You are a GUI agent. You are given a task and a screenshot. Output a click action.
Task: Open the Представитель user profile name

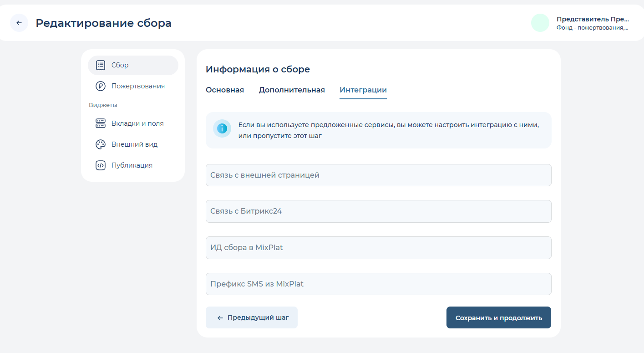click(593, 19)
